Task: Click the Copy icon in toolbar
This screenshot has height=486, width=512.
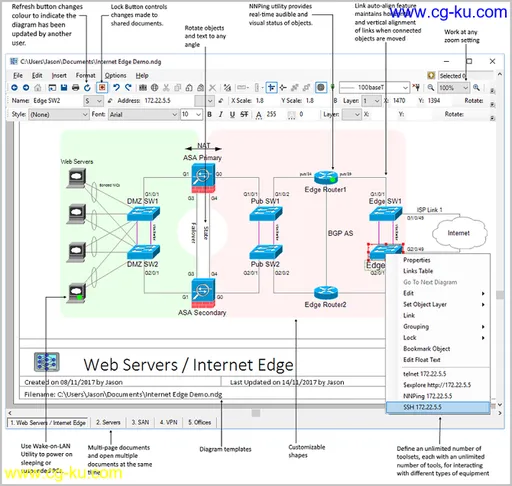Action: pos(178,88)
